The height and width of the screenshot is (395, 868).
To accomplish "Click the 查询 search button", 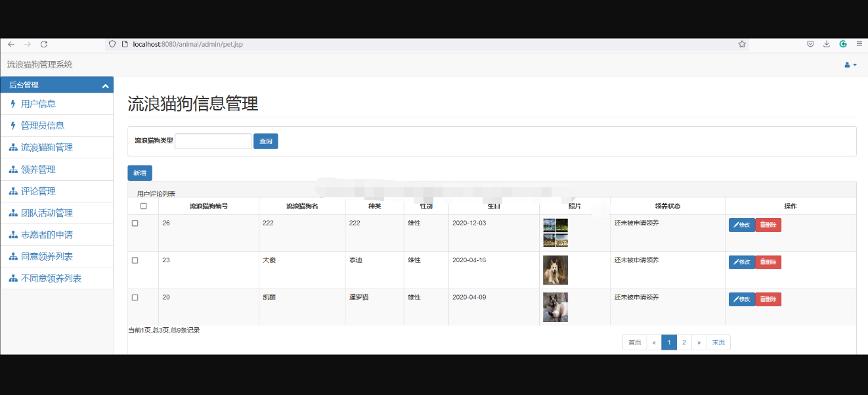I will (x=266, y=141).
